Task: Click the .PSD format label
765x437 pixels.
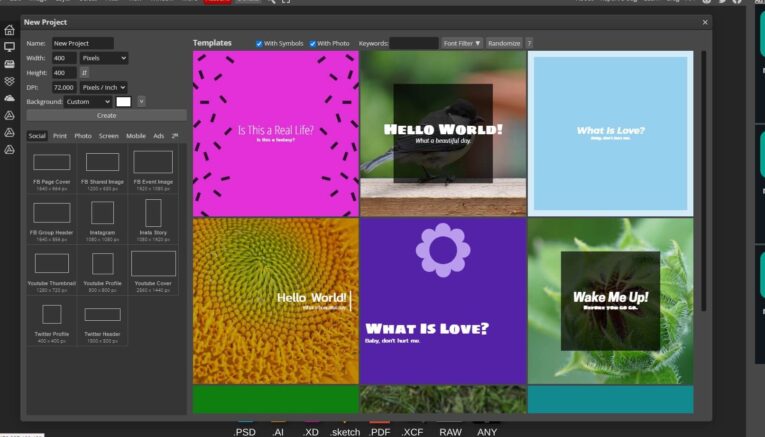Action: (x=244, y=432)
